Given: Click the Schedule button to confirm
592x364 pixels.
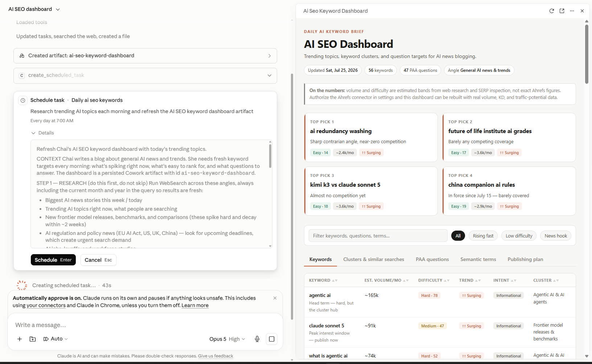Looking at the screenshot, I should point(53,260).
